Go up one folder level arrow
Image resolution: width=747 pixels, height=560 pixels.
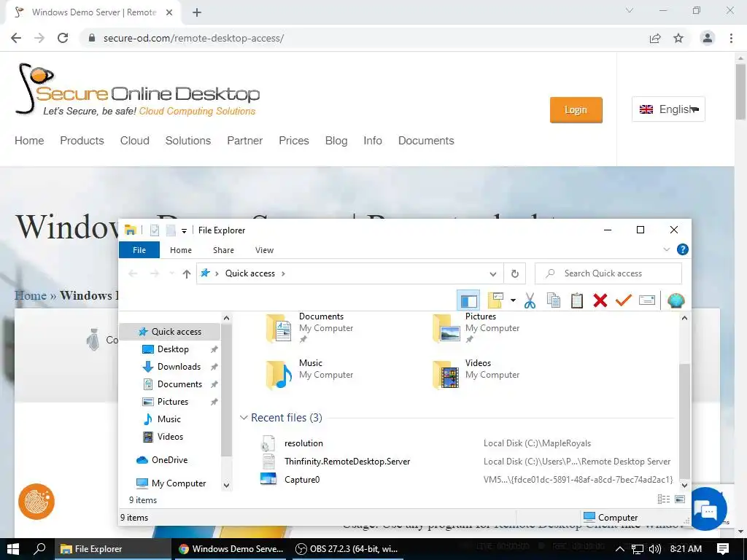(x=186, y=274)
